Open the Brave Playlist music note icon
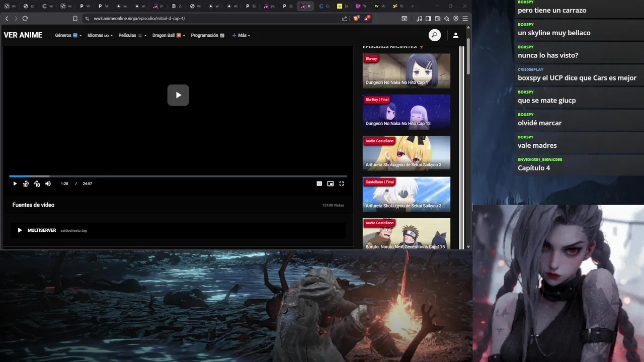The image size is (644, 362). click(x=419, y=19)
